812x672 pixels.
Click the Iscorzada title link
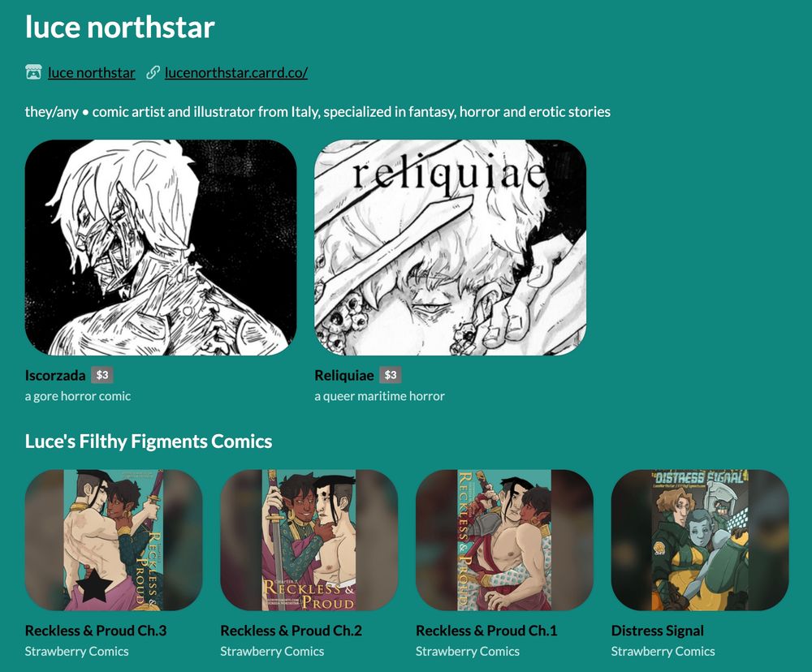(55, 375)
